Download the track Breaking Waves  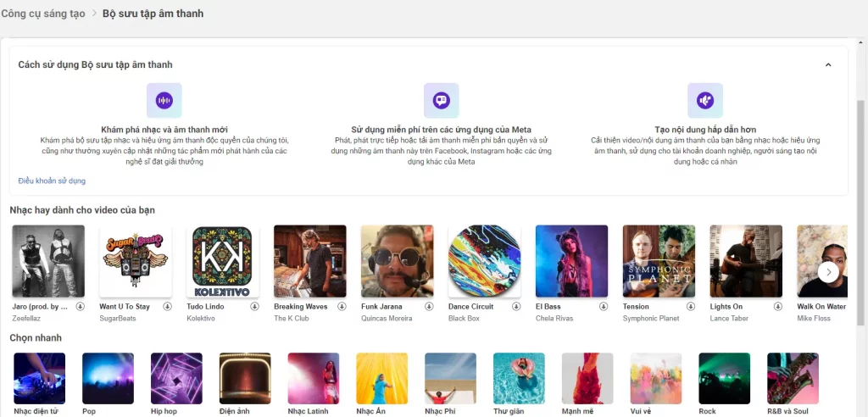342,306
